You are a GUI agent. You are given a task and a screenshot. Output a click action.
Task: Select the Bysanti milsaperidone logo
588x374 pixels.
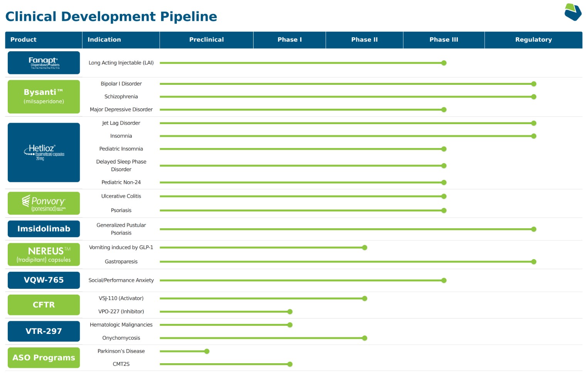pyautogui.click(x=44, y=96)
